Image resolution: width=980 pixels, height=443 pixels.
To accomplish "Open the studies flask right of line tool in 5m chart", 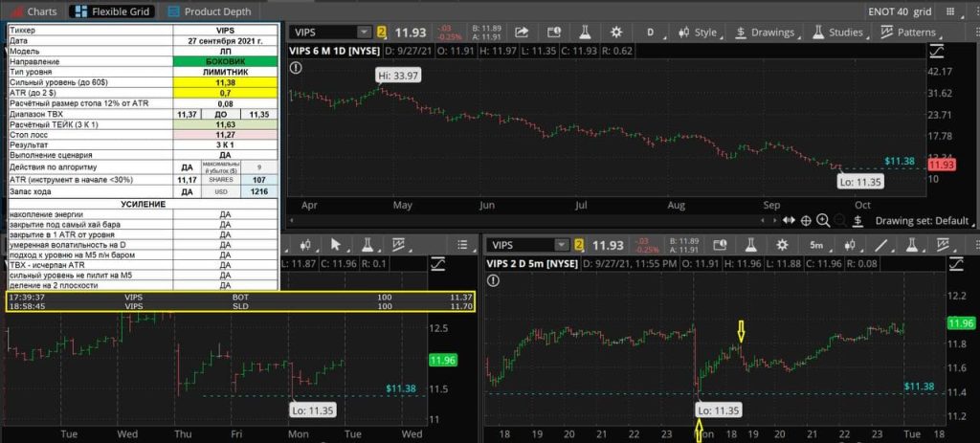I will tap(912, 245).
